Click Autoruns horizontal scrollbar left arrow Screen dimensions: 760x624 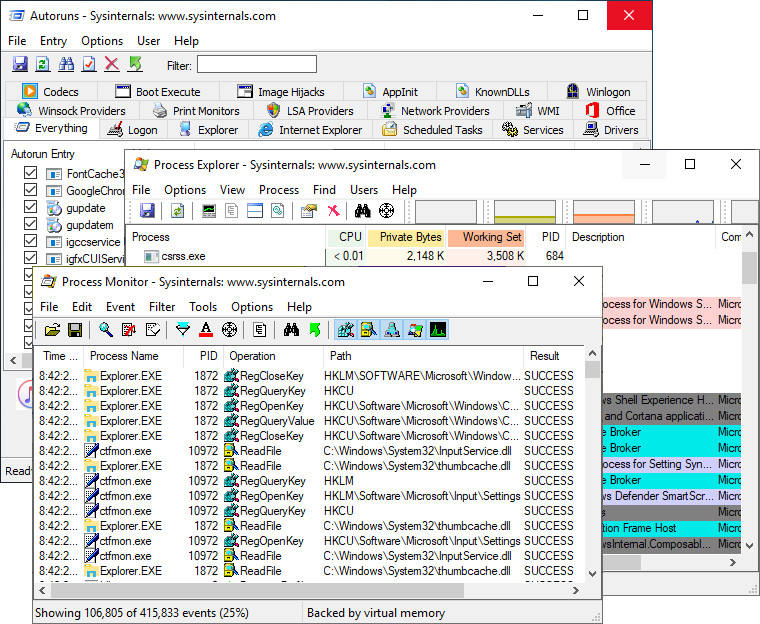click(13, 360)
